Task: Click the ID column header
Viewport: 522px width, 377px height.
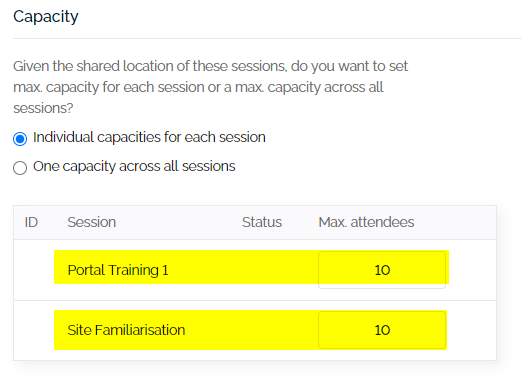Action: click(31, 222)
